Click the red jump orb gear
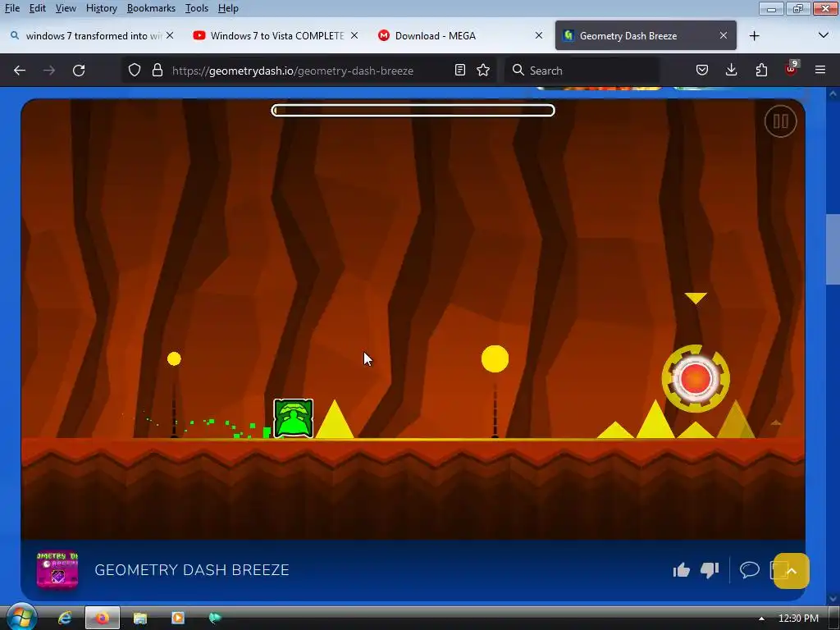The height and width of the screenshot is (630, 840). 696,378
